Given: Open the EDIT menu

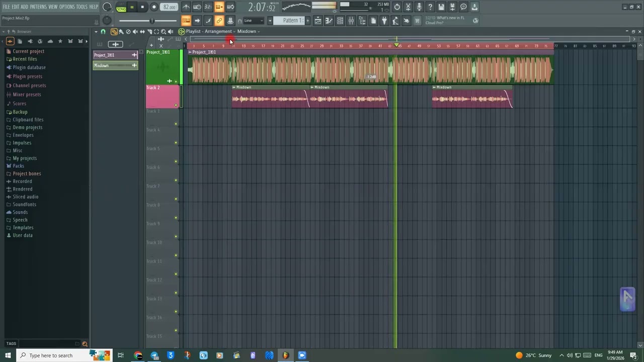Looking at the screenshot, I should coord(16,7).
